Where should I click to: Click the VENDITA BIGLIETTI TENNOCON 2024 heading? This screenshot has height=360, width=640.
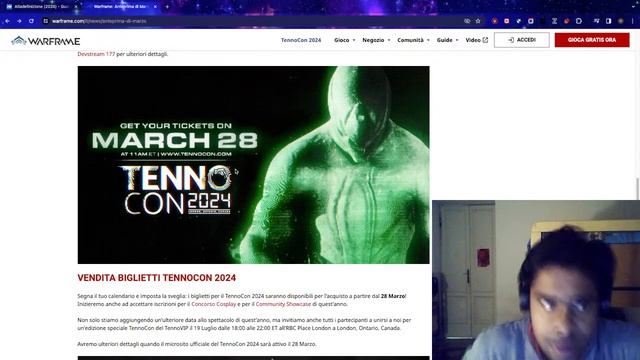pos(157,278)
